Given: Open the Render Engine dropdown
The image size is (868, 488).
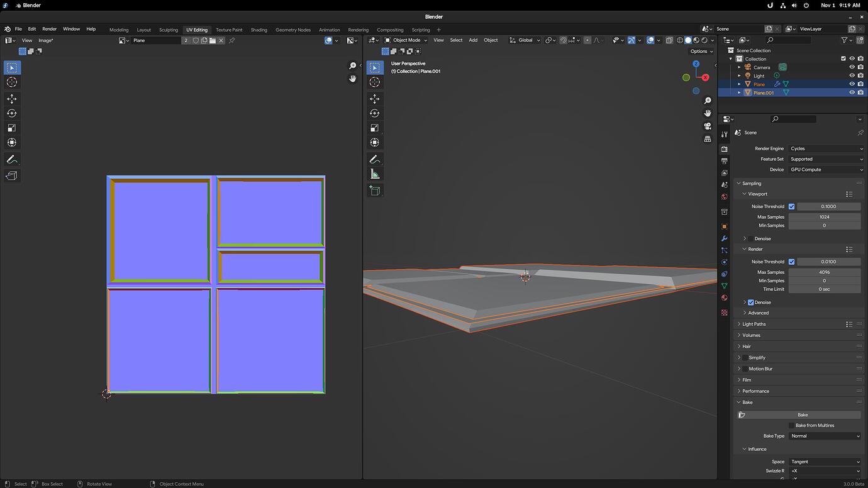Looking at the screenshot, I should point(826,148).
